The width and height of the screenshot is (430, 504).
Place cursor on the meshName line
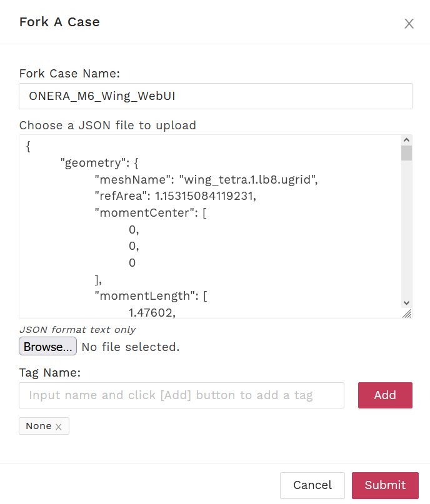pos(206,180)
